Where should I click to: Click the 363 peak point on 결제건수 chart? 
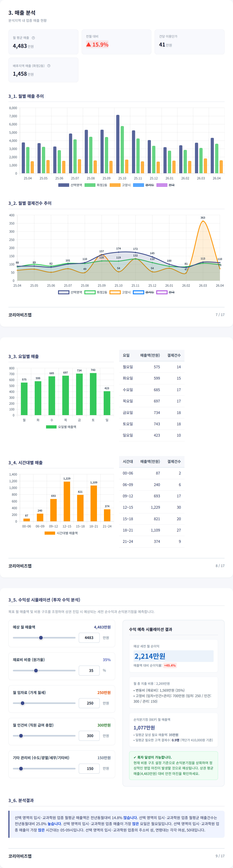coord(203,221)
